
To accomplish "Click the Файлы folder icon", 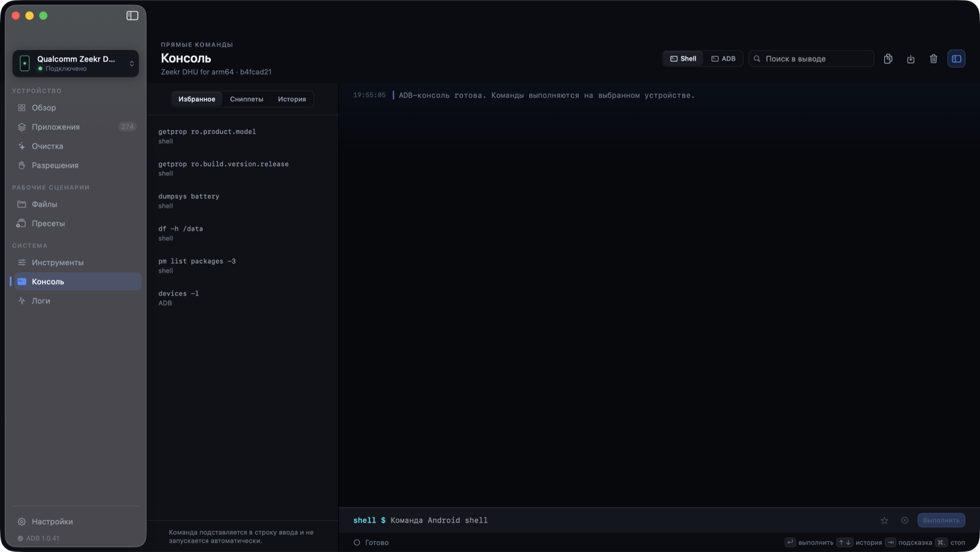I will [22, 204].
